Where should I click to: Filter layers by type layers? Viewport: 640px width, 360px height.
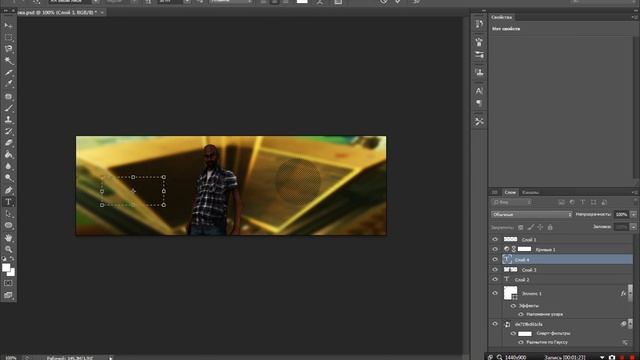pyautogui.click(x=583, y=202)
